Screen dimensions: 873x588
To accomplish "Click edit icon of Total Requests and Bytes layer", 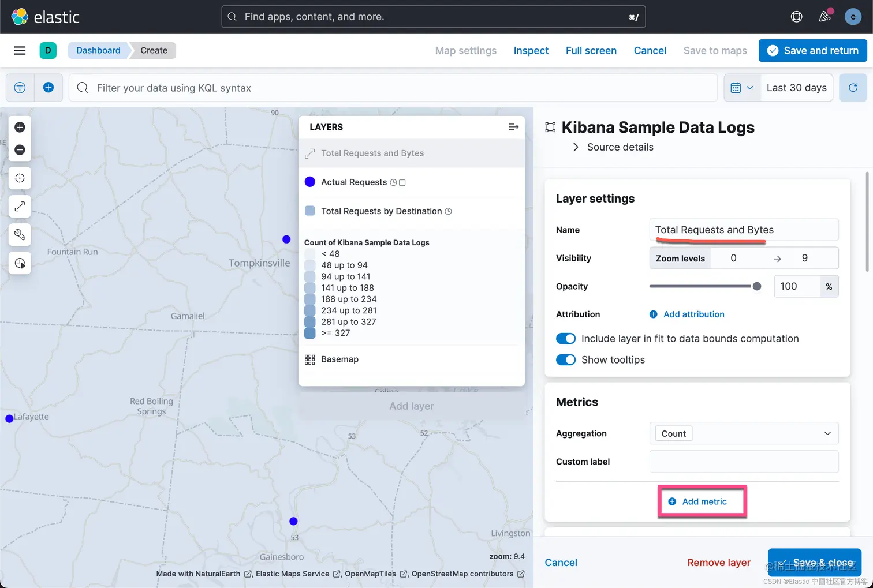I will (x=310, y=153).
